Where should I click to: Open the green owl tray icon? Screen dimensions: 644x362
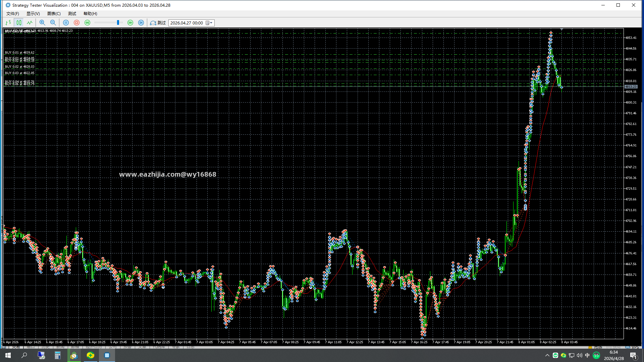click(555, 355)
